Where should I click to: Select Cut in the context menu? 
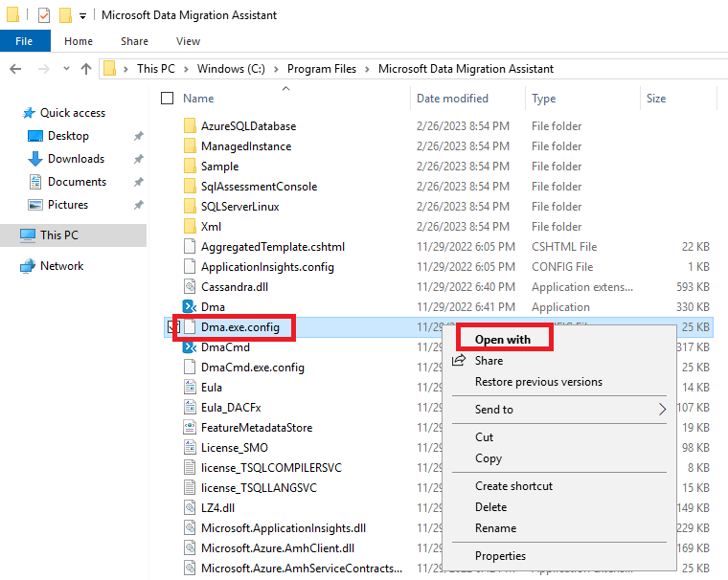point(485,437)
